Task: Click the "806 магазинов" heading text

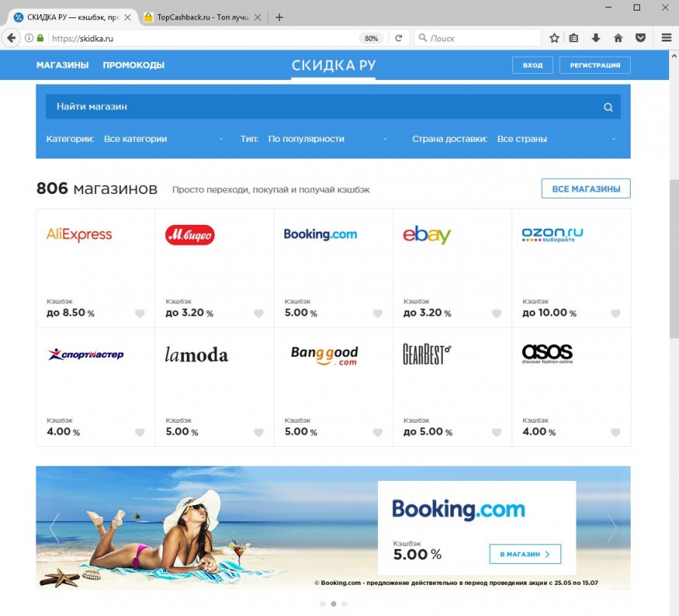Action: tap(97, 189)
